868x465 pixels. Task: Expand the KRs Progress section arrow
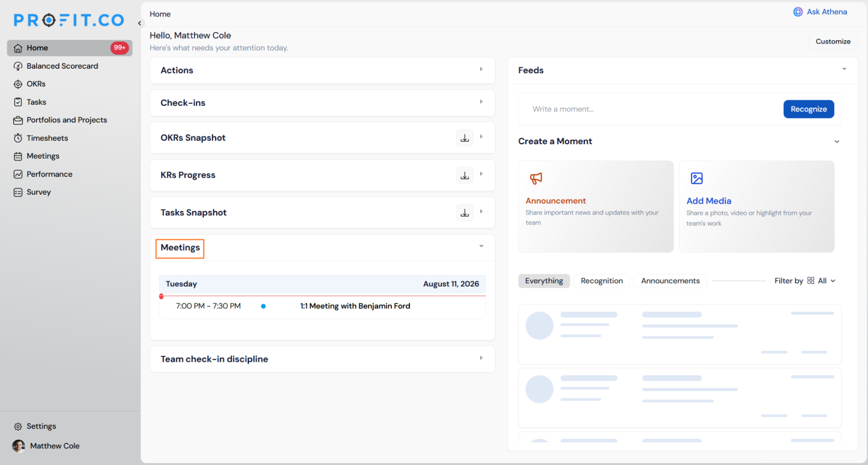tap(481, 174)
